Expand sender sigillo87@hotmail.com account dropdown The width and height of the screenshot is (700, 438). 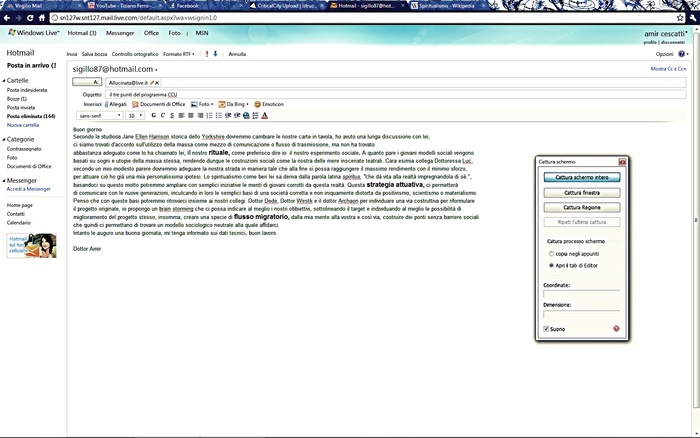tap(156, 70)
